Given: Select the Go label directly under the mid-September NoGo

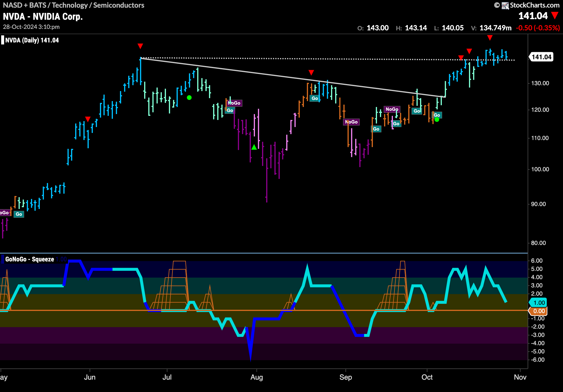Looking at the screenshot, I should pos(396,124).
